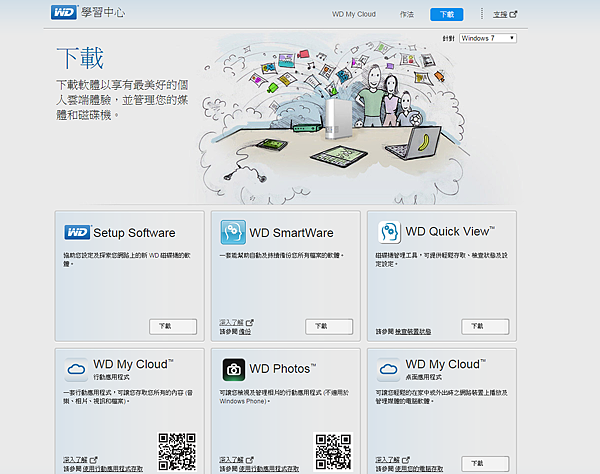The image size is (600, 474).
Task: Download the WD My Cloud desktop app via 下載
Action: 485,464
